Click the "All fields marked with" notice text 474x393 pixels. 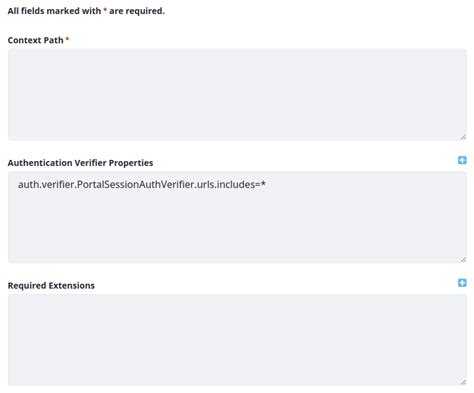point(54,11)
